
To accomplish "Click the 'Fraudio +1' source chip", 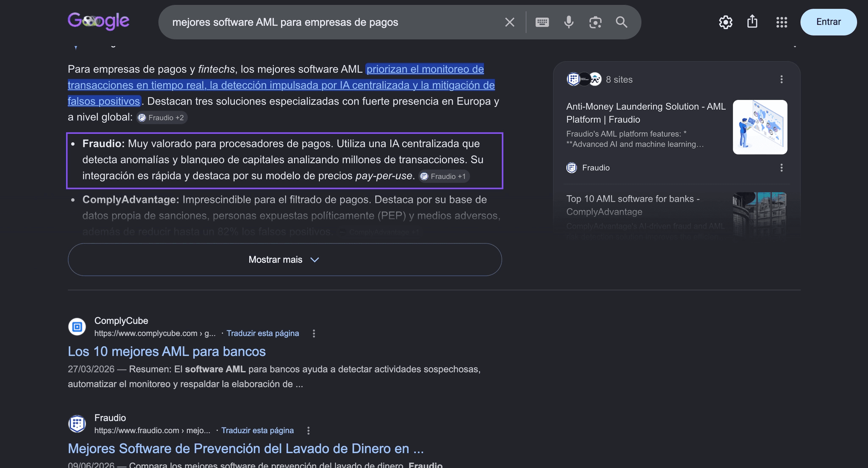I will 444,176.
